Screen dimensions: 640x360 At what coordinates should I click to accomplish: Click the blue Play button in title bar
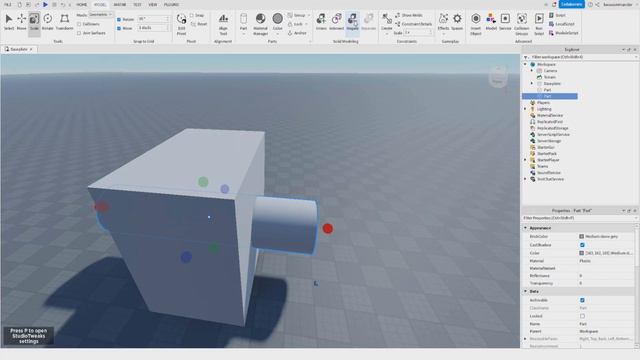pos(45,4)
